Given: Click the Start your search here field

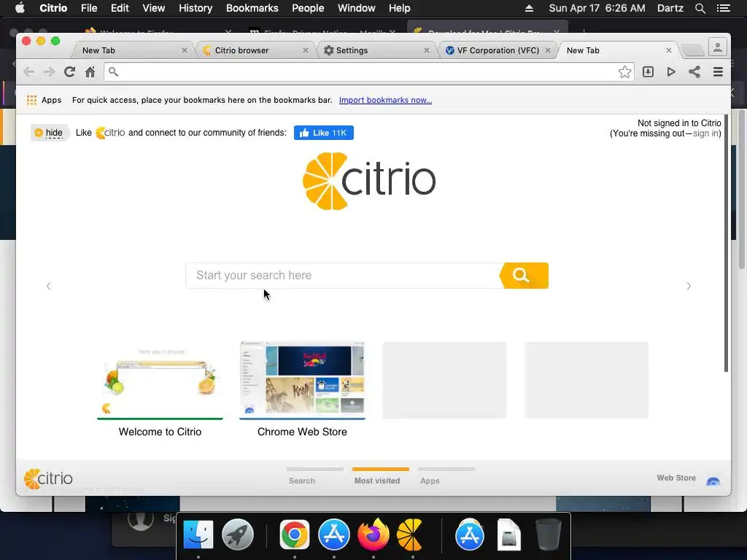Looking at the screenshot, I should pos(343,275).
